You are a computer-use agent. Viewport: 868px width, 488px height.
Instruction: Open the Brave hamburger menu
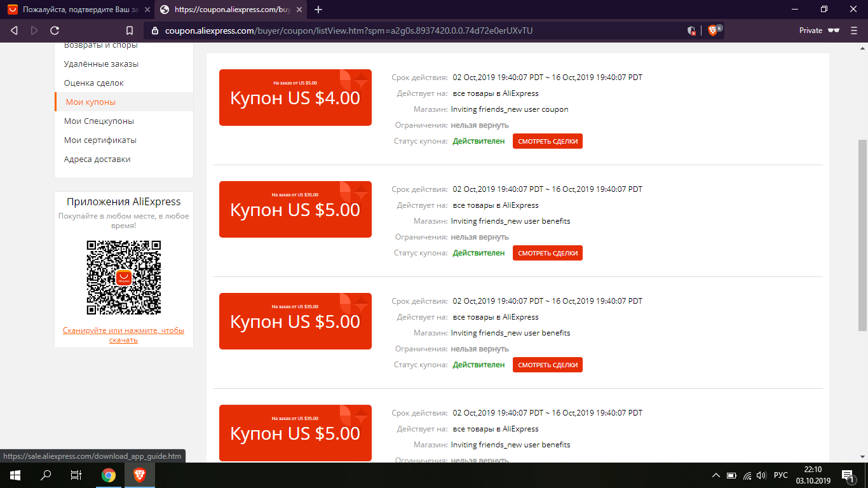coord(855,30)
